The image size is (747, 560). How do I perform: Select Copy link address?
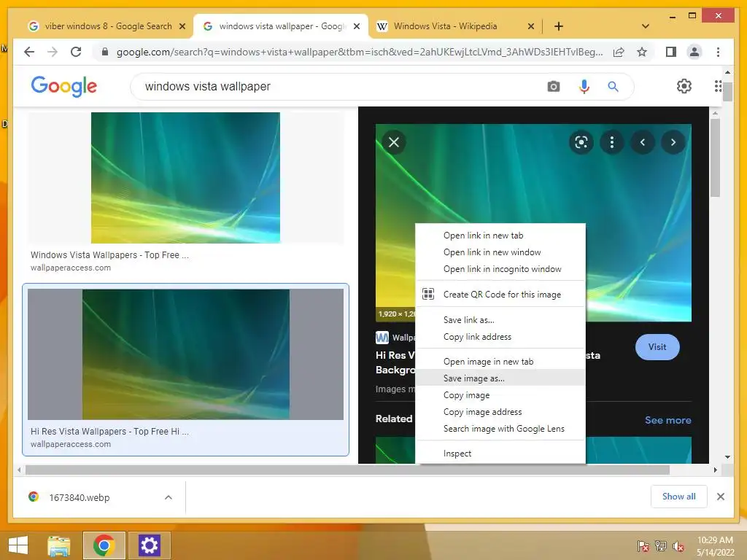pos(500,337)
